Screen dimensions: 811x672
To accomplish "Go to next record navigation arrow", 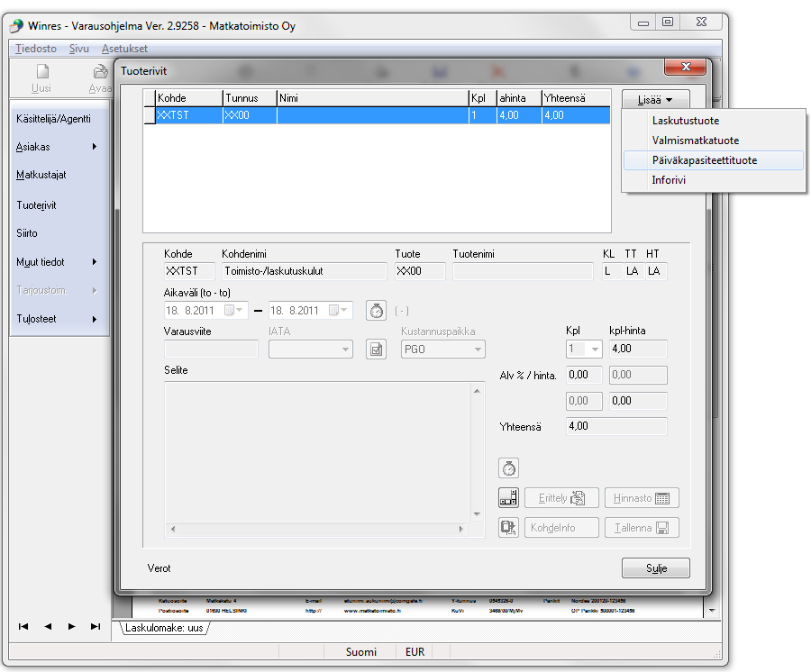I will click(71, 627).
